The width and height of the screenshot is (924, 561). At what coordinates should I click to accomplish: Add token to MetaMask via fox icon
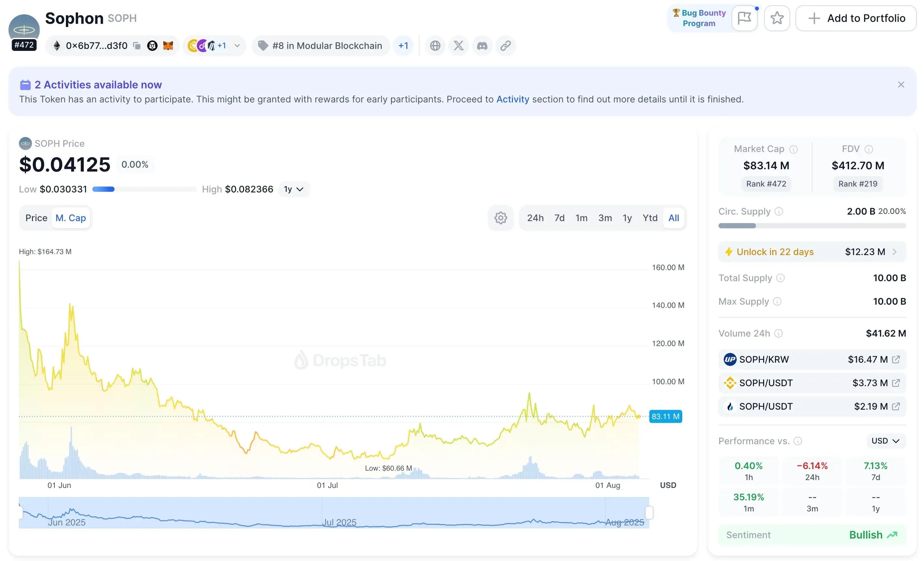pos(168,45)
